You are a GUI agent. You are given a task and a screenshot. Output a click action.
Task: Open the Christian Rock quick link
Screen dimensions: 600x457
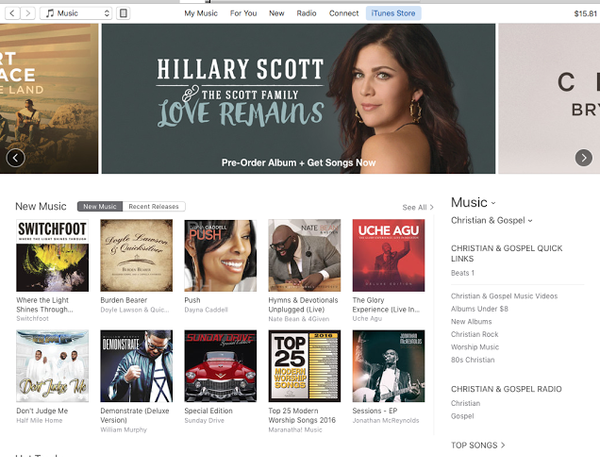coord(474,334)
